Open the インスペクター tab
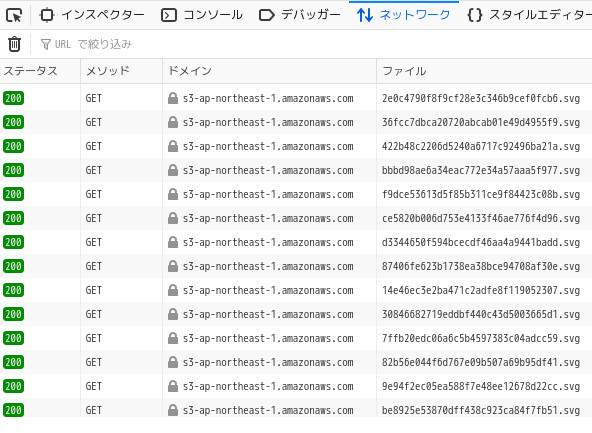592x433 pixels. [92, 15]
